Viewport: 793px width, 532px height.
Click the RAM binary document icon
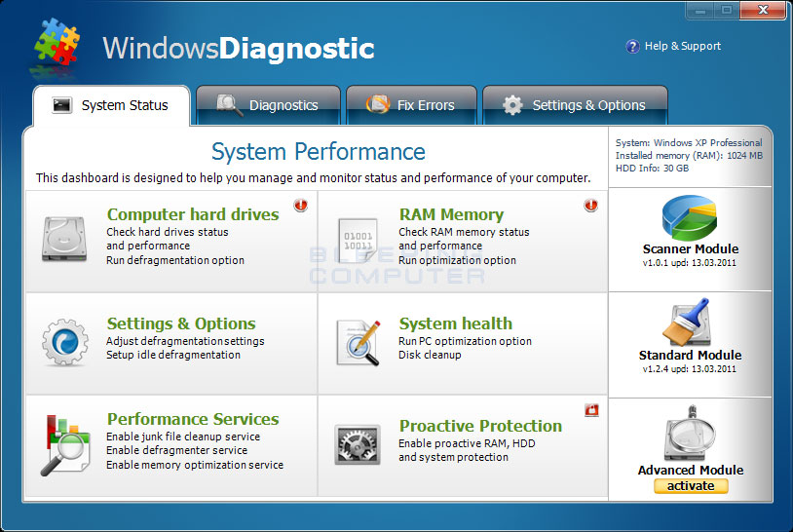359,241
